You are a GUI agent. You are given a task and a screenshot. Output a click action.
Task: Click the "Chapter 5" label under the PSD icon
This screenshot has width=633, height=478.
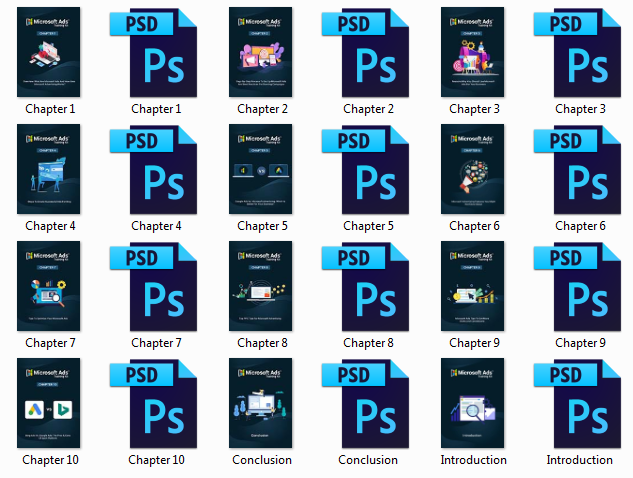click(368, 226)
